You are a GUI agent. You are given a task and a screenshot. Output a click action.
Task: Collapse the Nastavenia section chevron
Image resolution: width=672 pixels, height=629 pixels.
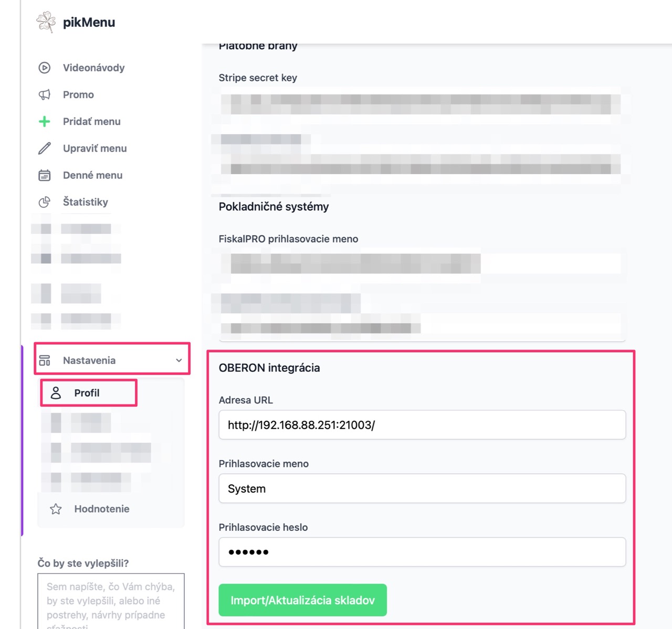pos(179,360)
